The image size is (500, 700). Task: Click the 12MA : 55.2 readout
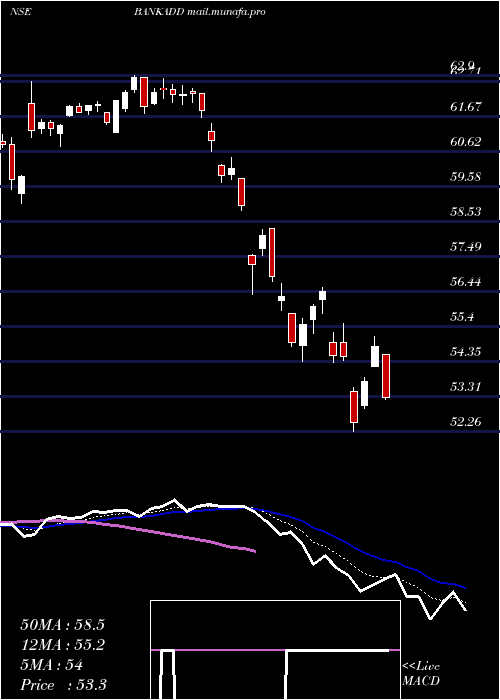pos(62,645)
